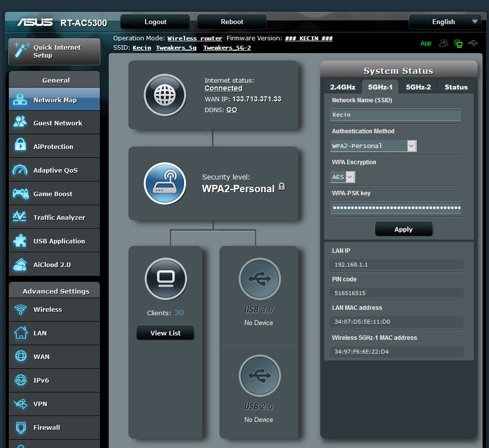Click the Internet globe icon
Image resolution: width=489 pixels, height=448 pixels.
point(165,95)
